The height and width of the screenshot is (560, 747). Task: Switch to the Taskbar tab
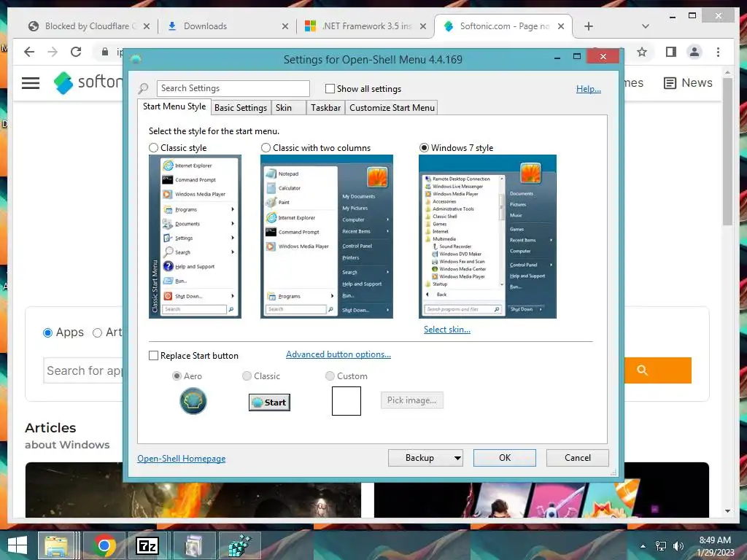[325, 108]
